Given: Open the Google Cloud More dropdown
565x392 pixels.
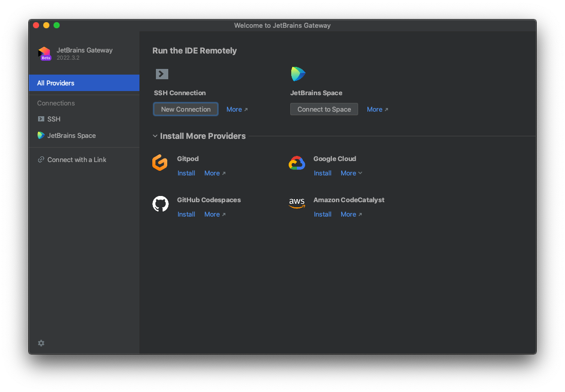Looking at the screenshot, I should (351, 173).
